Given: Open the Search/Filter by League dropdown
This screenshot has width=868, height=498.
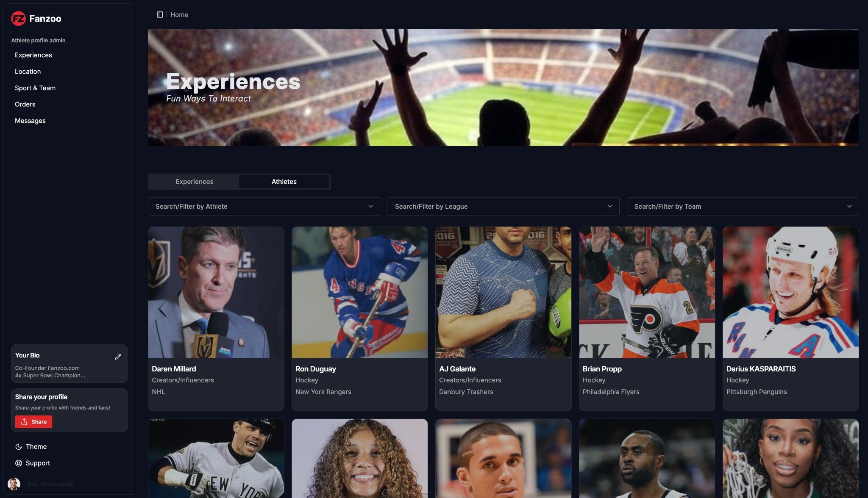Looking at the screenshot, I should 503,207.
